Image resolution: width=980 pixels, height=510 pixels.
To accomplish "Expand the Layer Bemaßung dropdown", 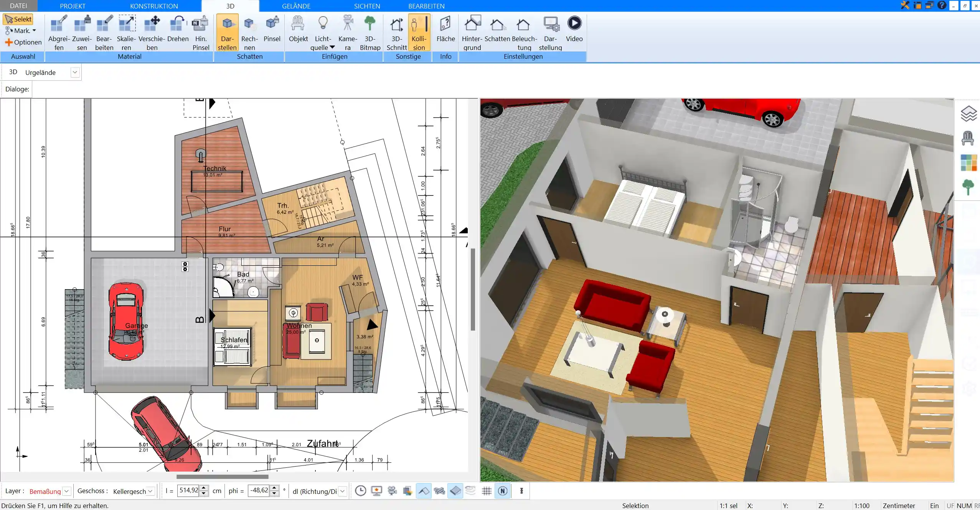I will click(x=67, y=491).
